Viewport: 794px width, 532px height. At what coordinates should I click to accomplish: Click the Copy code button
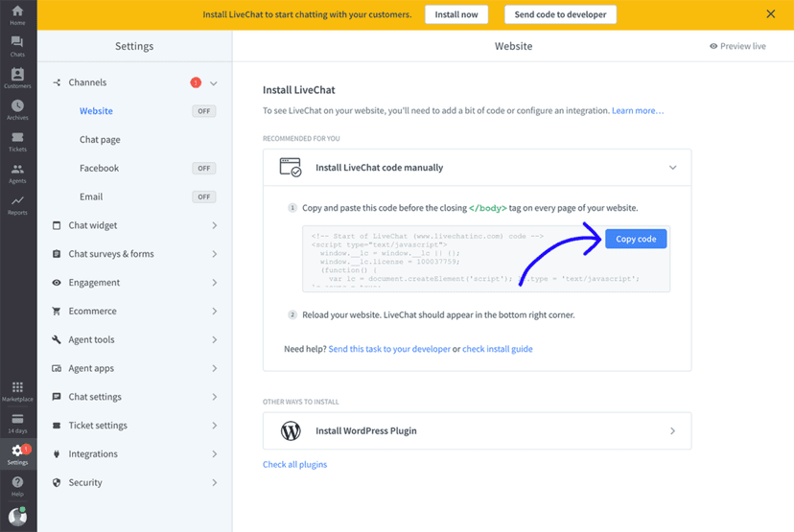pos(636,239)
